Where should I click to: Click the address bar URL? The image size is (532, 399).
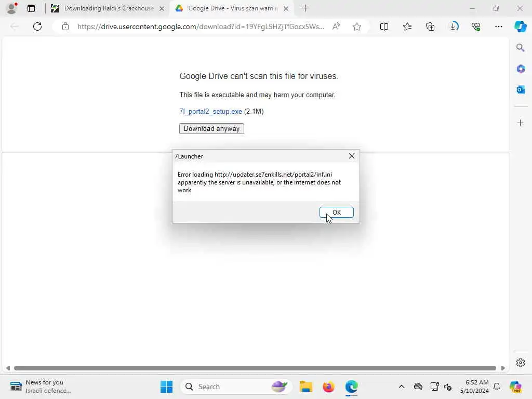tap(201, 26)
